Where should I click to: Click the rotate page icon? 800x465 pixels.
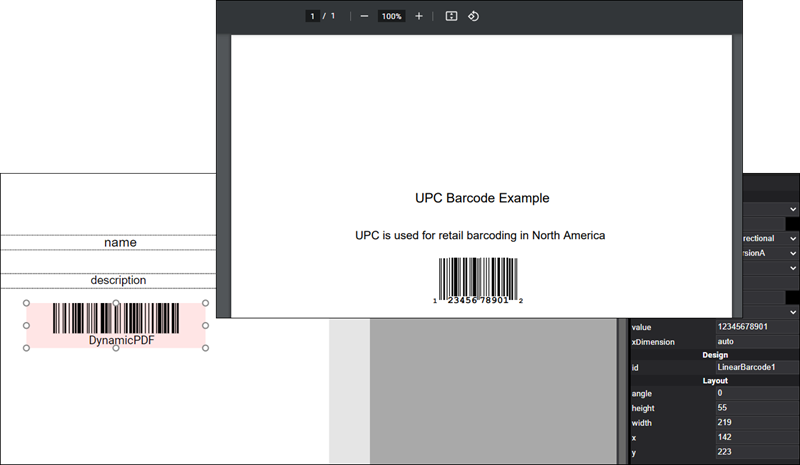point(474,17)
